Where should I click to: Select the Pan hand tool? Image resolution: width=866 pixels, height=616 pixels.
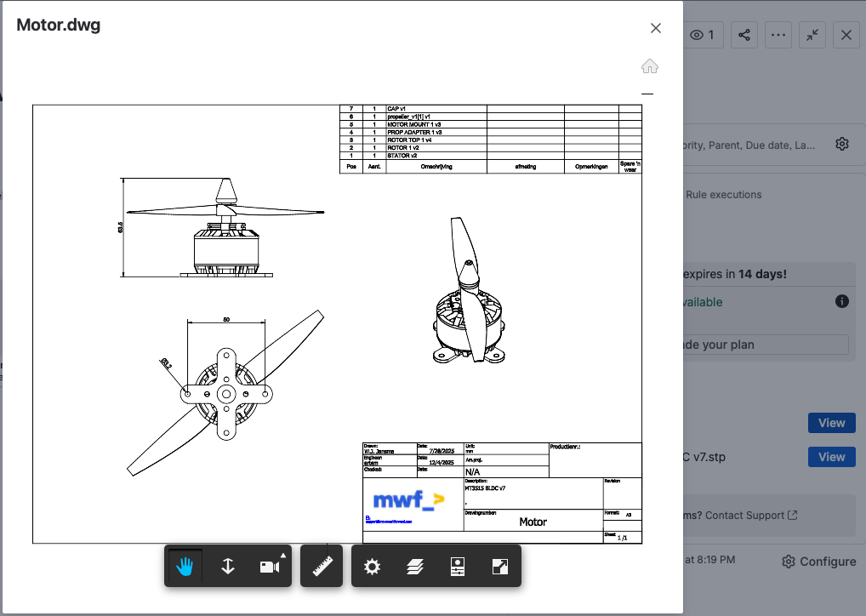[185, 567]
